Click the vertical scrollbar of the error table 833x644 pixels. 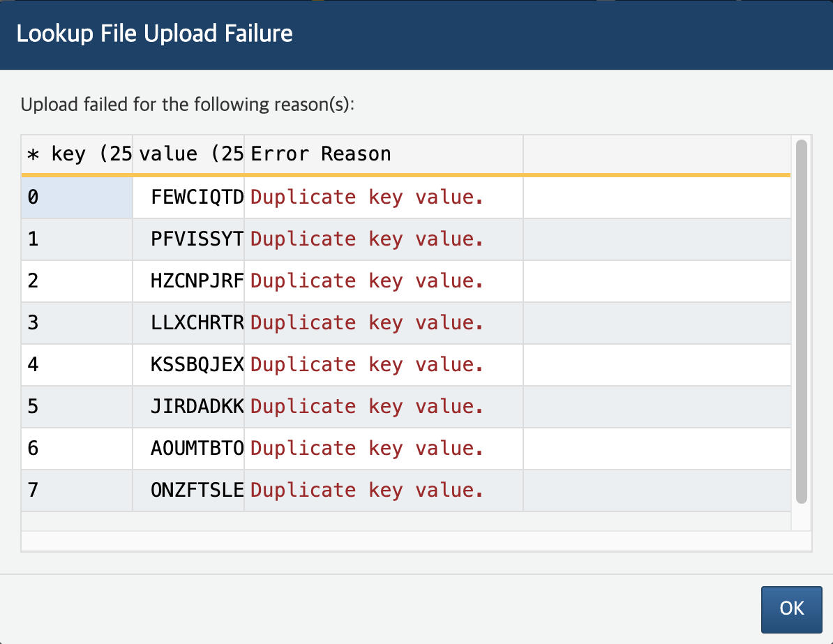click(801, 322)
